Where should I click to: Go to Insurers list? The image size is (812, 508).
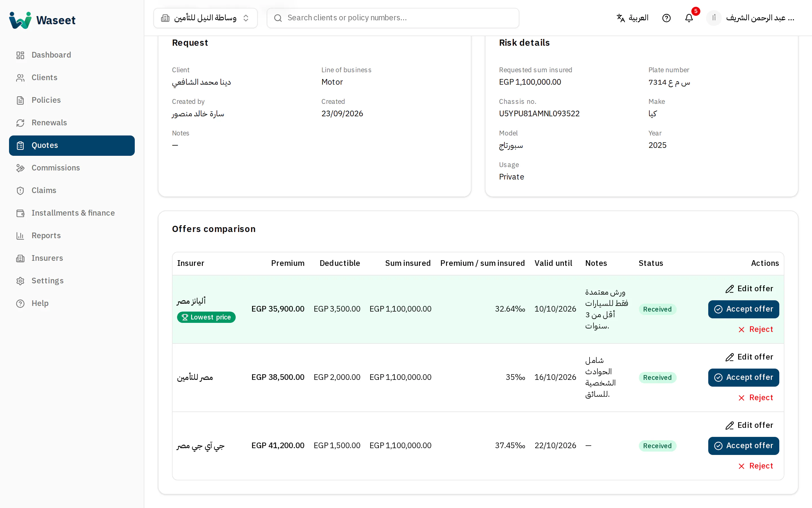tap(72, 258)
